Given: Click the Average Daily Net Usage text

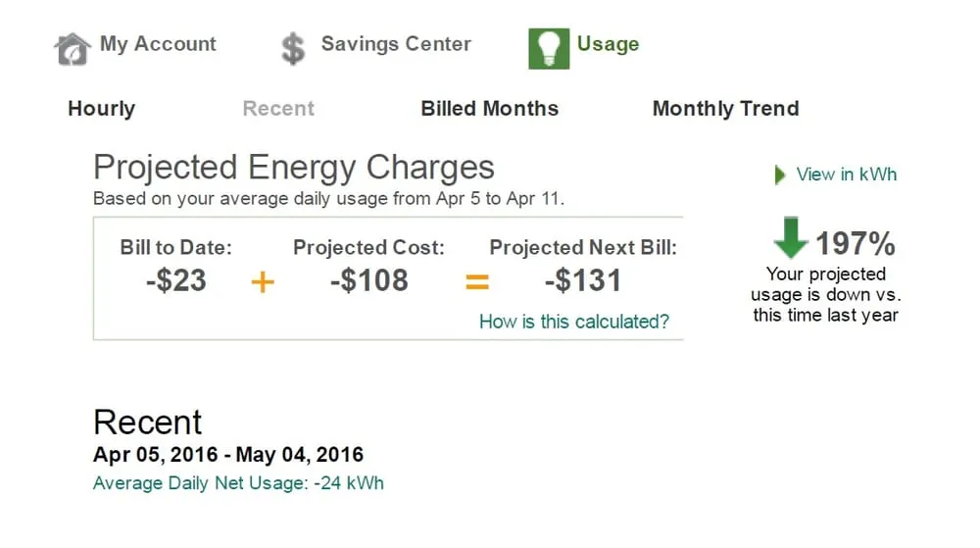Looking at the screenshot, I should (238, 483).
